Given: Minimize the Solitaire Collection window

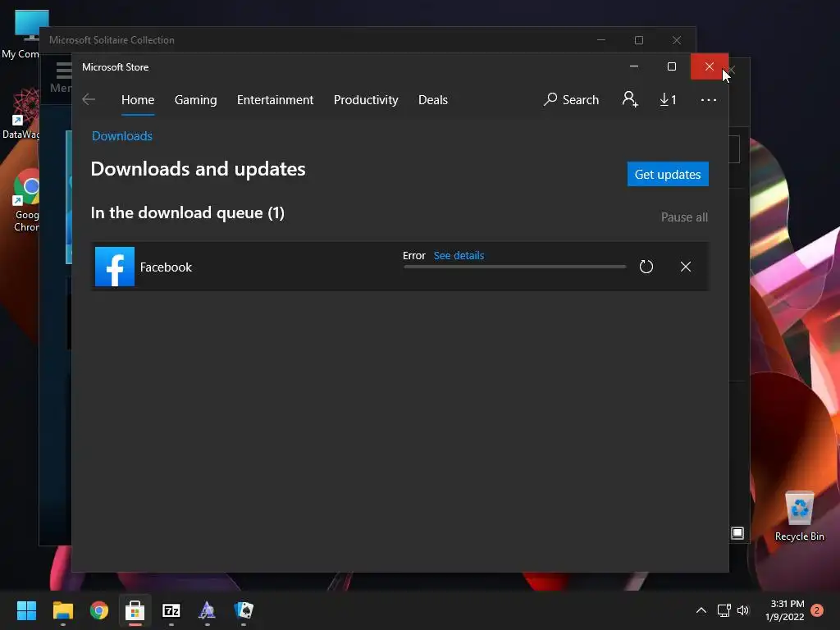Looking at the screenshot, I should coord(601,40).
